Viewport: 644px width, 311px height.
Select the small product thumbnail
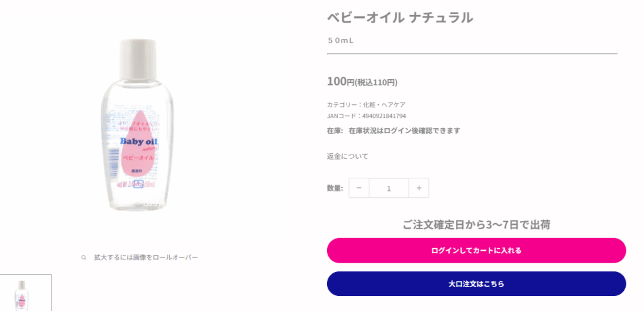click(x=22, y=294)
